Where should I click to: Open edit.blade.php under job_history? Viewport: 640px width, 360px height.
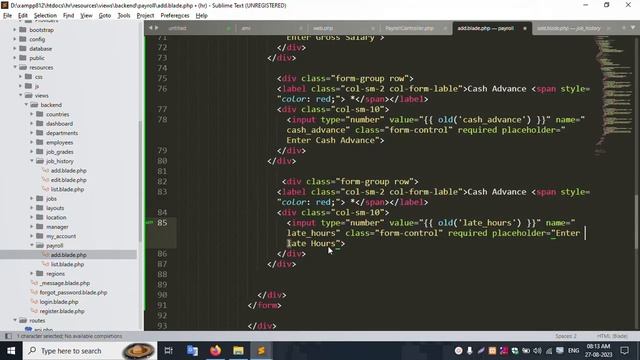point(69,180)
